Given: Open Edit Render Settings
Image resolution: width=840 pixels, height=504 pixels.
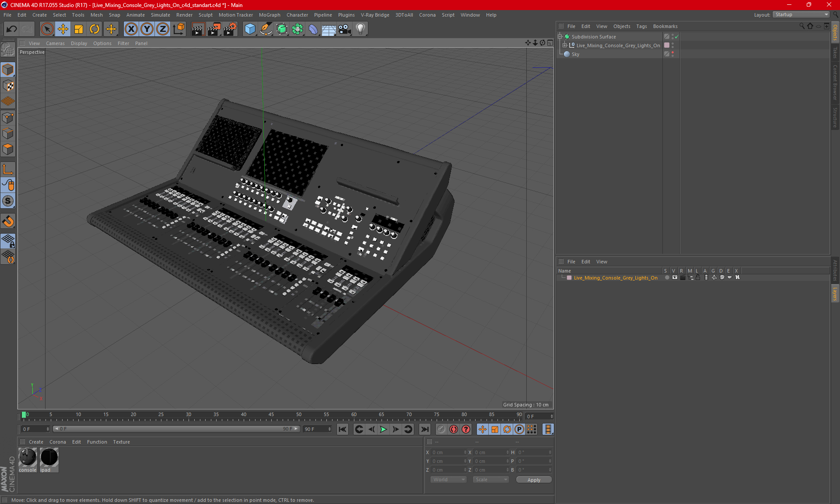Looking at the screenshot, I should pos(230,29).
